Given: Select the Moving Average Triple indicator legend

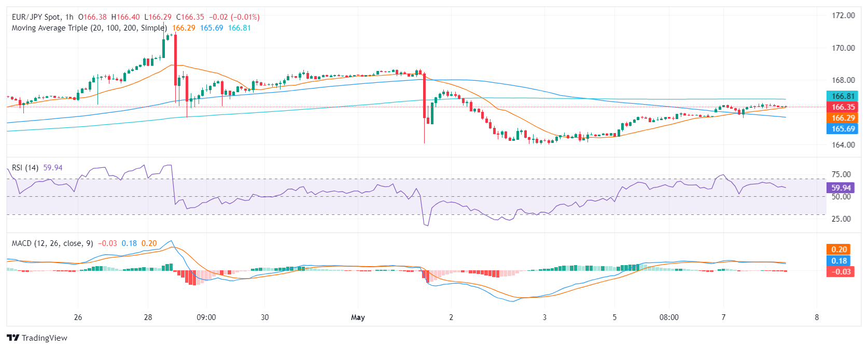Looking at the screenshot, I should tap(89, 28).
